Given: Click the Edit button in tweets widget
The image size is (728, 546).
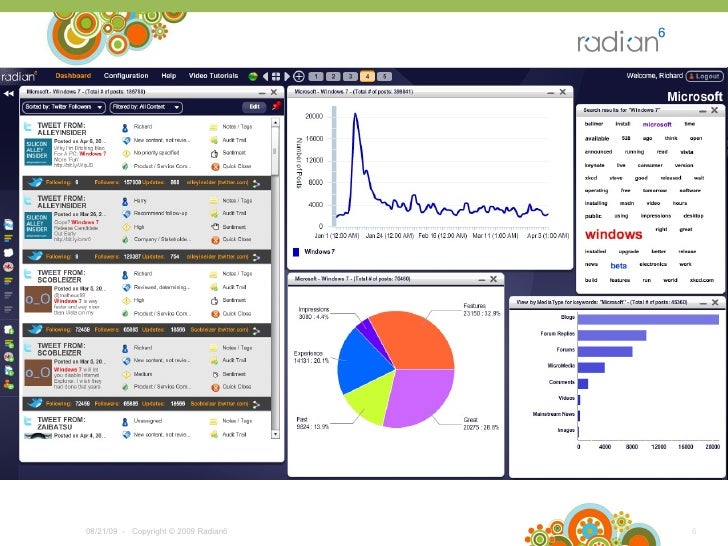Looking at the screenshot, I should (254, 107).
